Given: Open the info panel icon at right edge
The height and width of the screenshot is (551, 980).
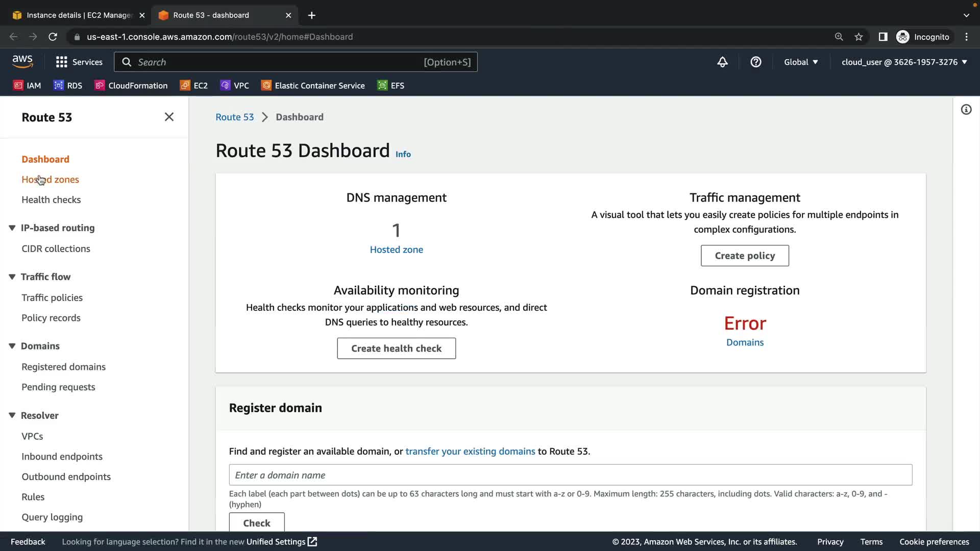Looking at the screenshot, I should click(966, 110).
